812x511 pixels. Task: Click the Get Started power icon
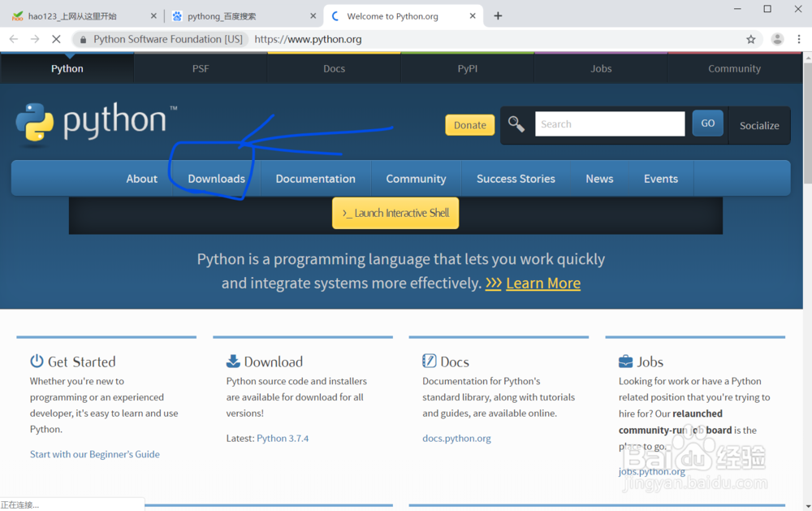(37, 361)
